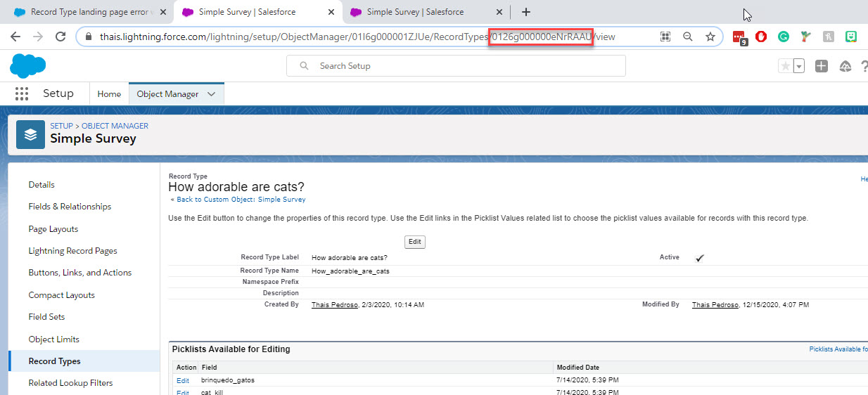Click the Salesforce cloud logo
868x395 pixels.
coord(28,65)
